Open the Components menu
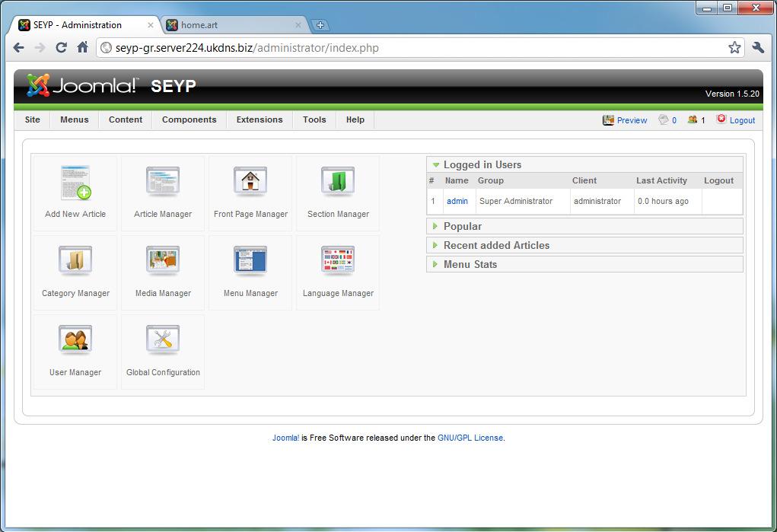Screen dimensions: 777x532 click(x=189, y=119)
